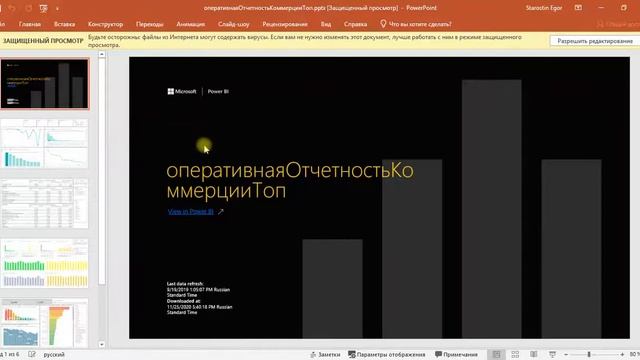The height and width of the screenshot is (360, 640).
Task: Click the Microsoft logo on the slide
Action: pos(182,91)
